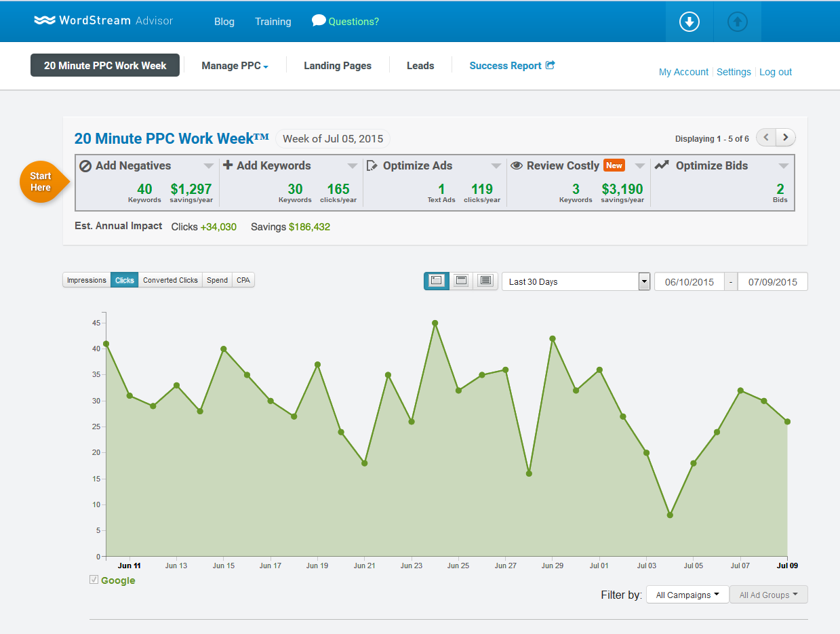840x634 pixels.
Task: Open the All Campaigns filter dropdown
Action: (687, 595)
